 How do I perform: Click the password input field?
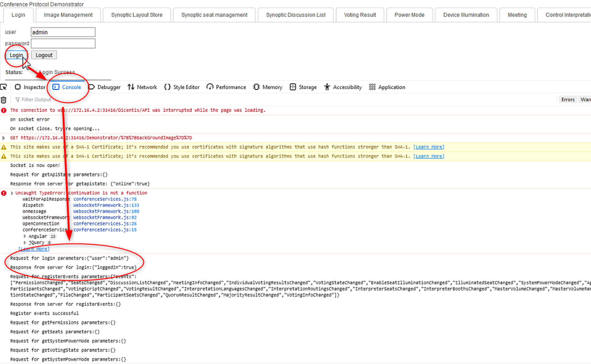tap(63, 44)
